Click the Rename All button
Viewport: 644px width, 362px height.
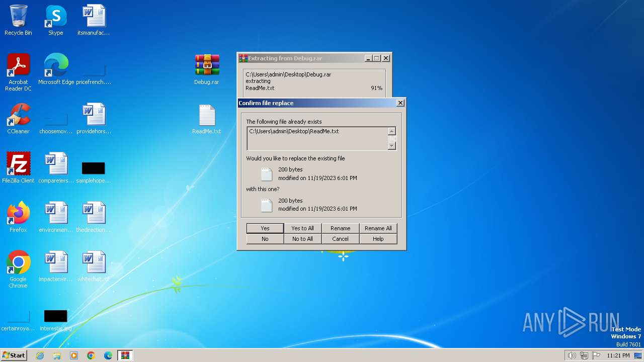(x=378, y=228)
